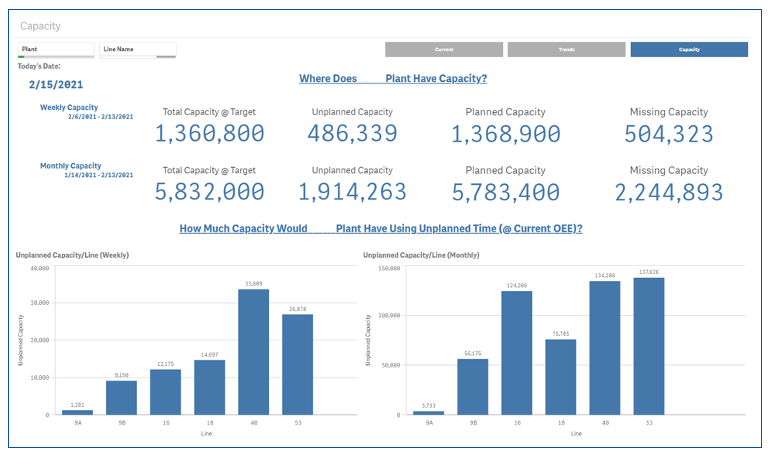
Task: Select weekly Missing Capacity value 504,323
Action: (669, 134)
